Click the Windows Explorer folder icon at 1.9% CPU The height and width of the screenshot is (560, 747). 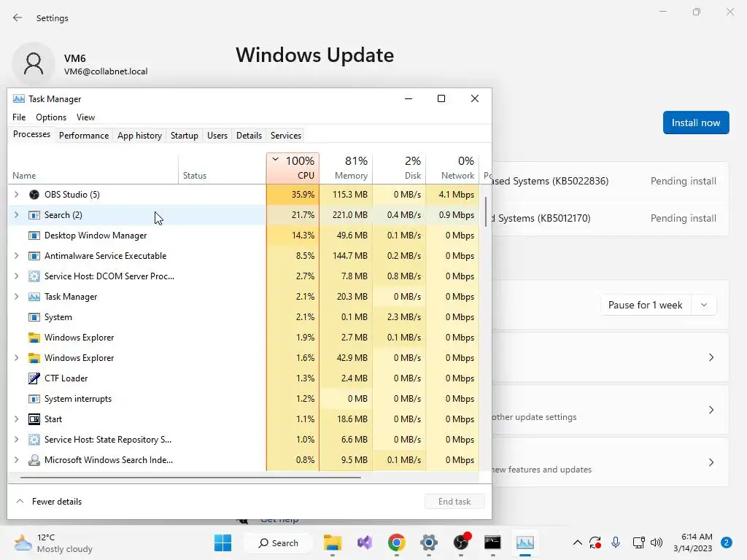[34, 338]
